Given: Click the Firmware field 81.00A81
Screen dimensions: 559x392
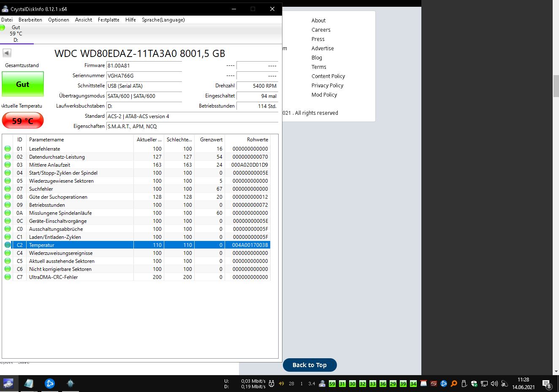Looking at the screenshot, I should 144,66.
